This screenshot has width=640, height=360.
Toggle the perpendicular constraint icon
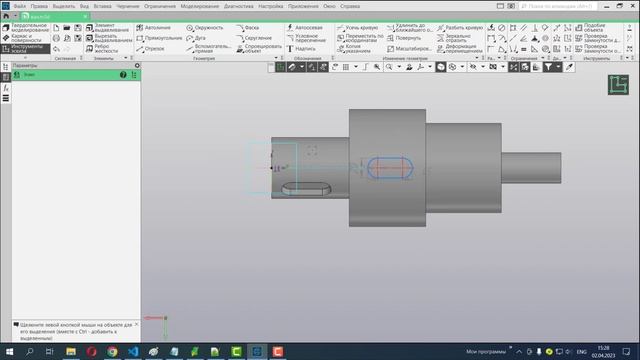[x=535, y=28]
